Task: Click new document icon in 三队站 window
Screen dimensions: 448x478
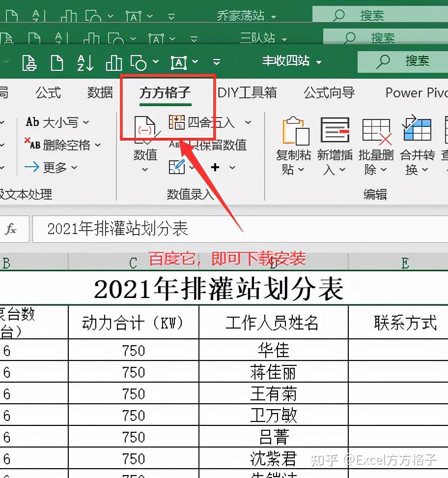Action: 34,39
